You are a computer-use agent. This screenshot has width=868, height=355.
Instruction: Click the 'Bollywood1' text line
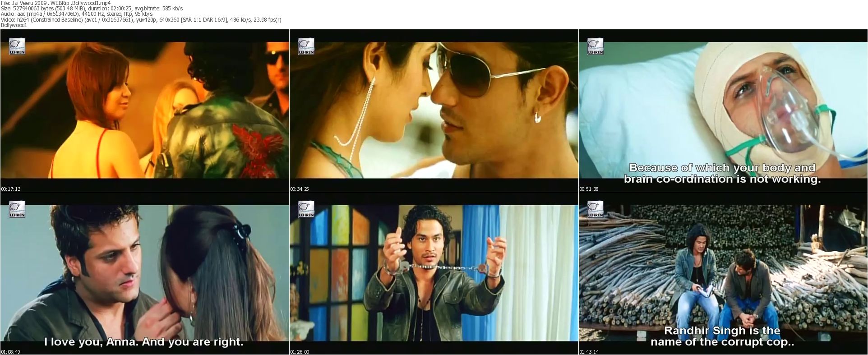[14, 25]
